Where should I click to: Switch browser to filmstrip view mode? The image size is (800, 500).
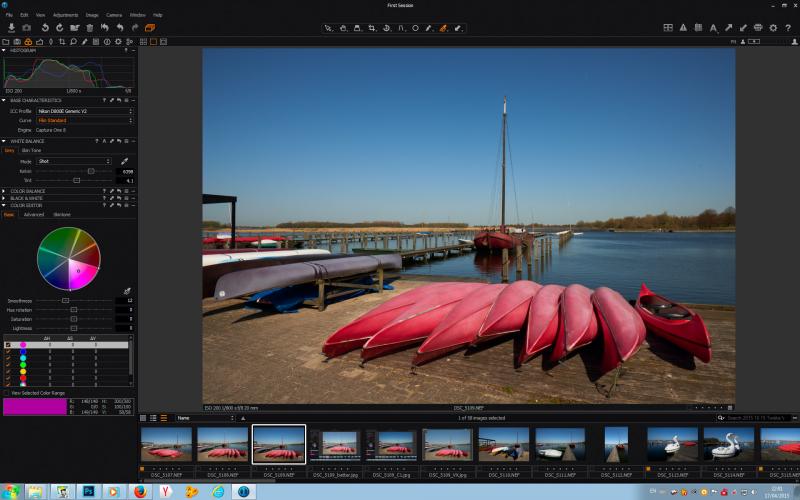(x=164, y=418)
